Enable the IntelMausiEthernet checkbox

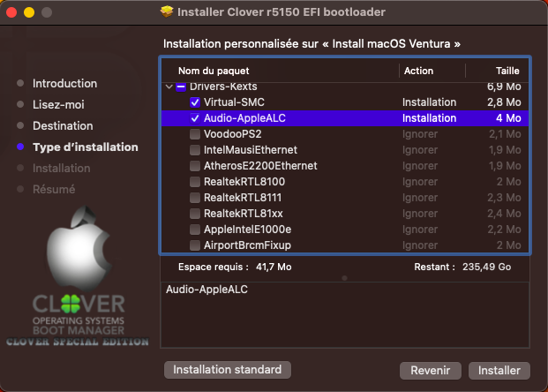pos(195,150)
